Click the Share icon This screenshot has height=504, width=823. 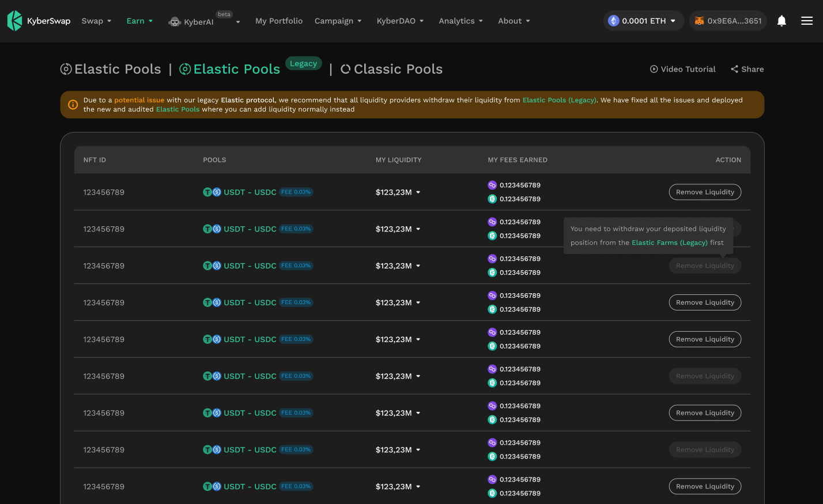coord(734,69)
